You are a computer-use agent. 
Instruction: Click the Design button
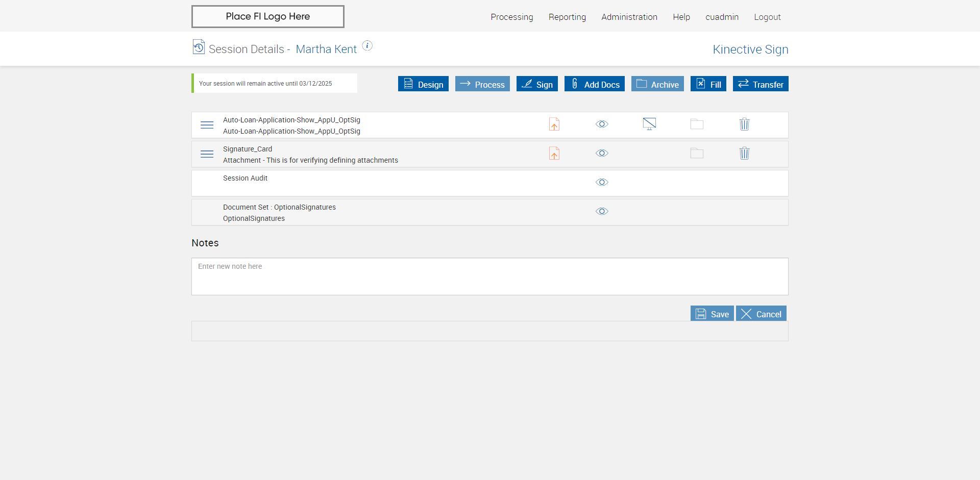coord(423,84)
